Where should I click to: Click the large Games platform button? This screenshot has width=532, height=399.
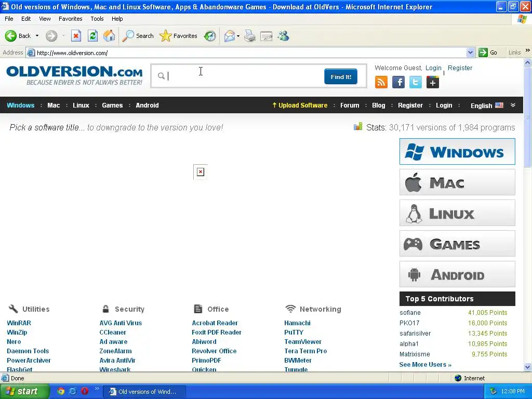[457, 244]
